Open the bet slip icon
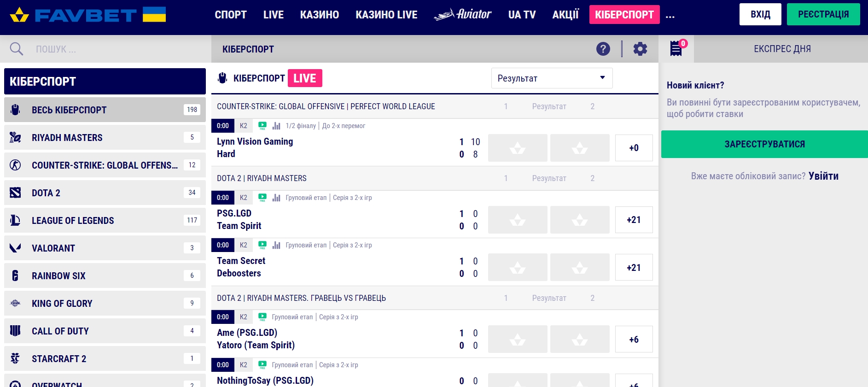This screenshot has height=387, width=868. tap(676, 48)
